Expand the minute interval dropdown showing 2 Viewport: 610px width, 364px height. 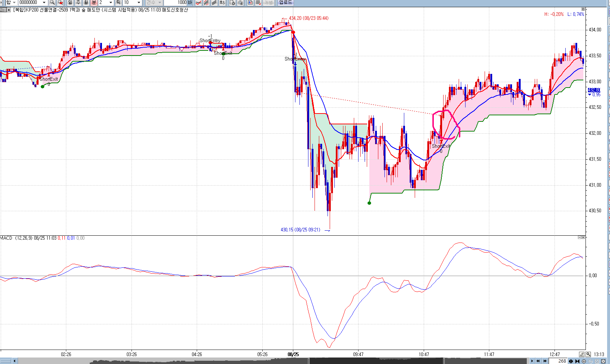[111, 3]
